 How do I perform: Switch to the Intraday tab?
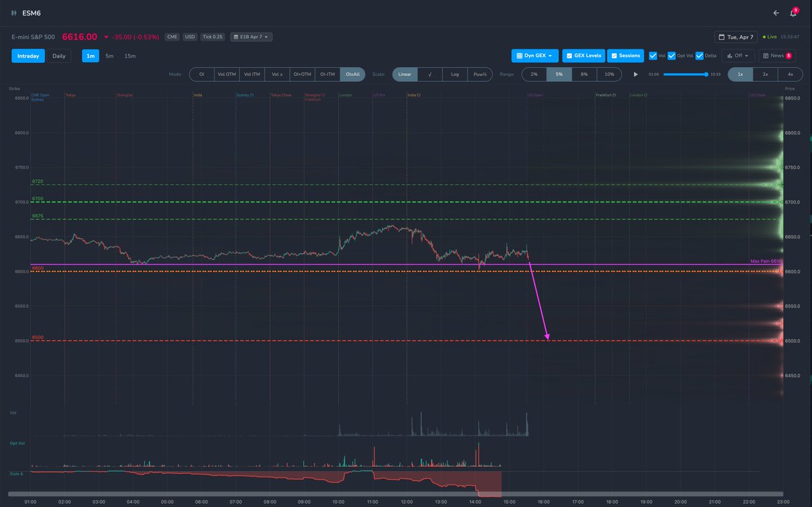pyautogui.click(x=28, y=56)
